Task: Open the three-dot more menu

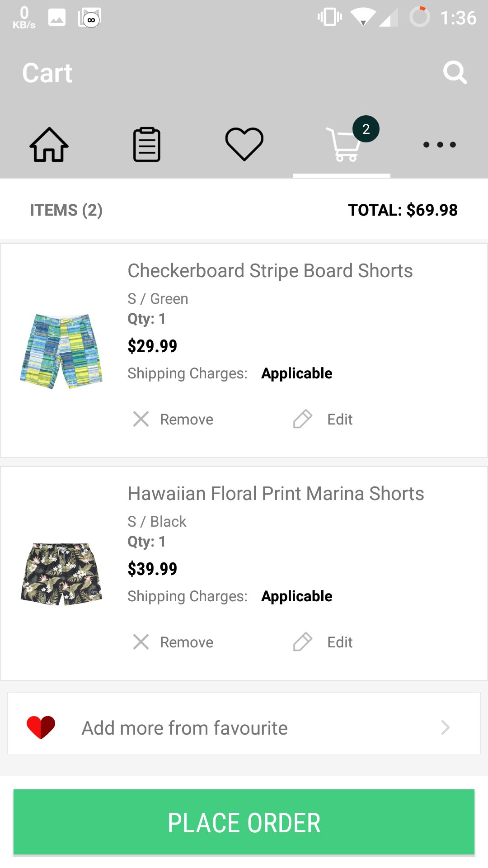Action: (439, 145)
